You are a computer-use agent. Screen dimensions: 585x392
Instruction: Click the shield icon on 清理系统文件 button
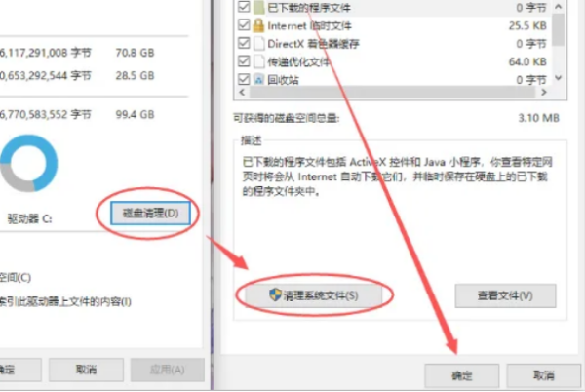tap(275, 294)
